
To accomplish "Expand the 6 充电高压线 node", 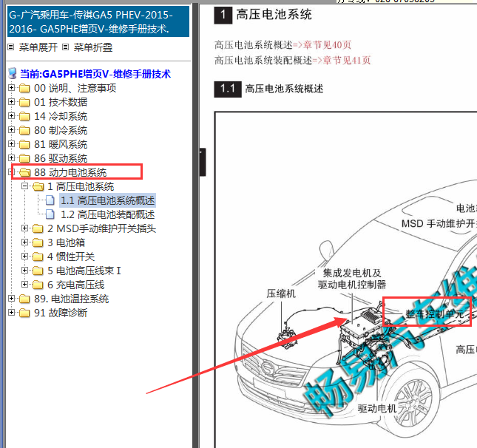I will pyautogui.click(x=25, y=285).
